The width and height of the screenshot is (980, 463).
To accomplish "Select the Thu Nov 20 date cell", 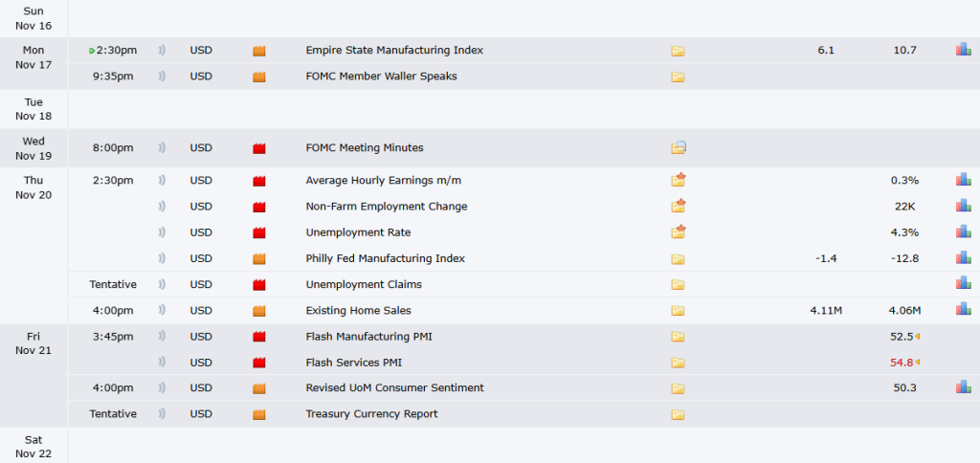I will click(x=33, y=187).
